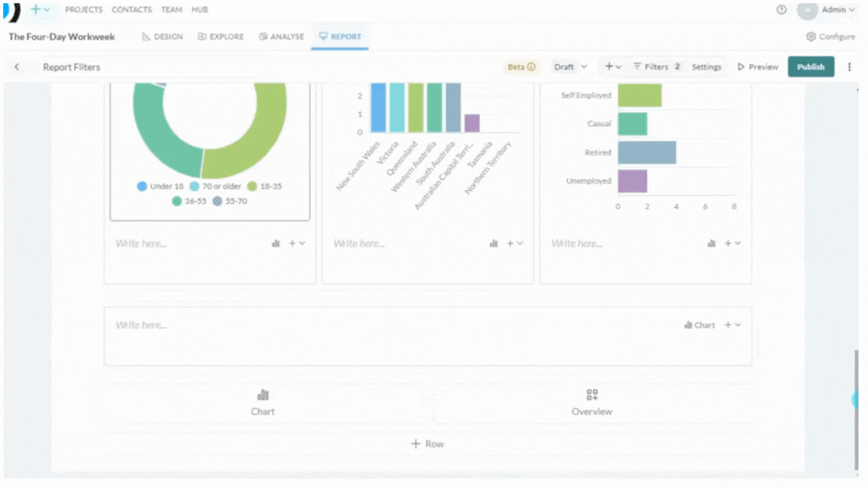Click the Admin avatar
Screen dimensions: 868x488
(807, 10)
